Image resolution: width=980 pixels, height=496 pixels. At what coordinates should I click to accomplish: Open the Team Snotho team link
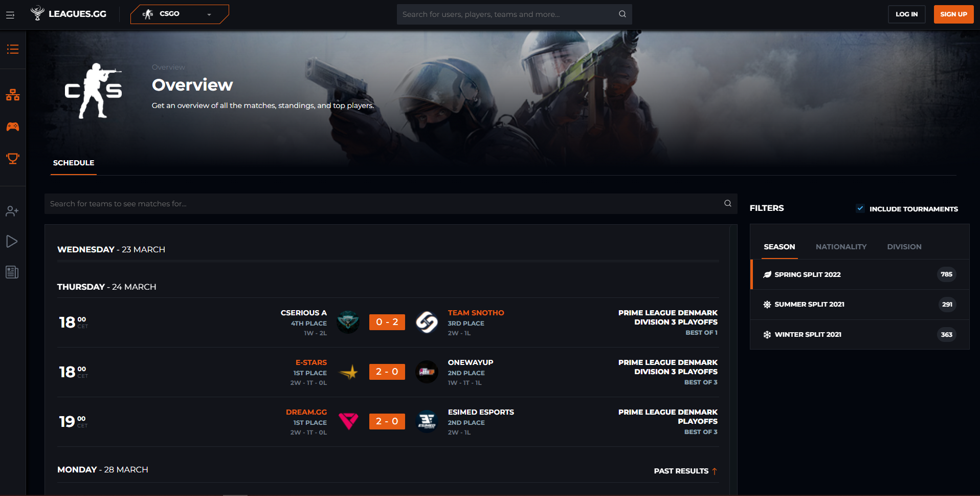click(476, 313)
